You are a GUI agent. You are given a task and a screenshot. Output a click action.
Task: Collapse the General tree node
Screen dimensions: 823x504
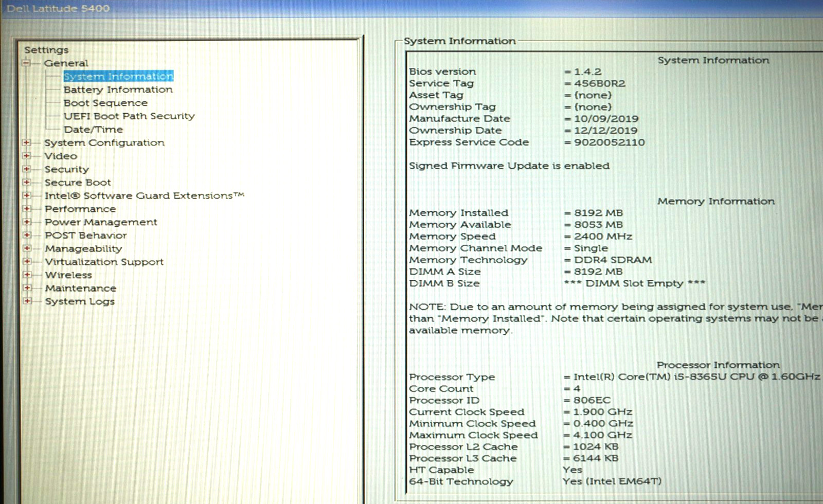pos(26,63)
